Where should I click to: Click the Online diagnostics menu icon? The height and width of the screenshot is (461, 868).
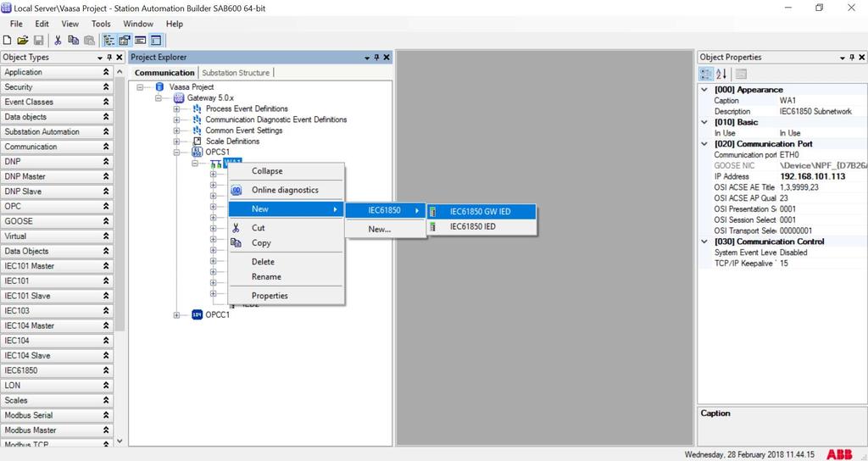(x=236, y=190)
